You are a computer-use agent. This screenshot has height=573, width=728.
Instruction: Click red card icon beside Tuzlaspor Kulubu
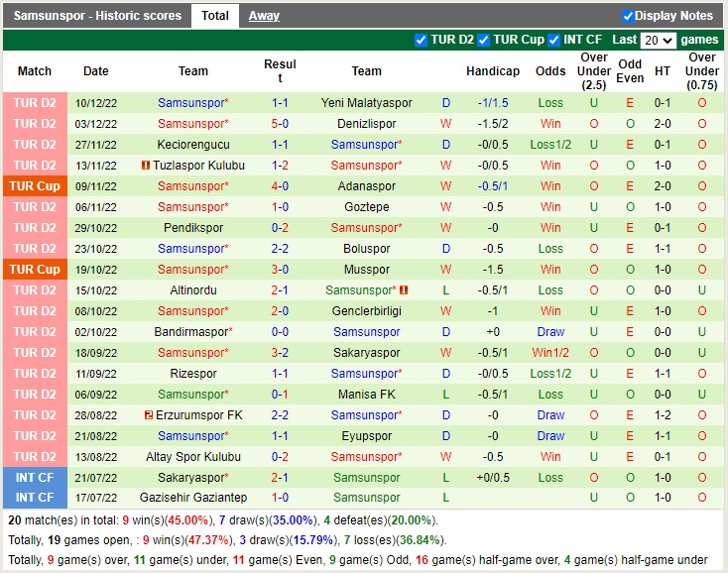click(x=146, y=166)
